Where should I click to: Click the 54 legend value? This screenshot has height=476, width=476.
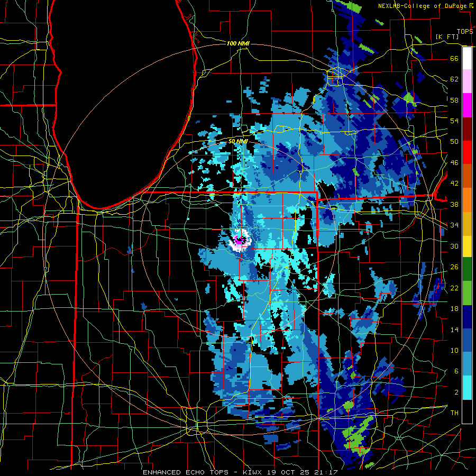pos(454,121)
